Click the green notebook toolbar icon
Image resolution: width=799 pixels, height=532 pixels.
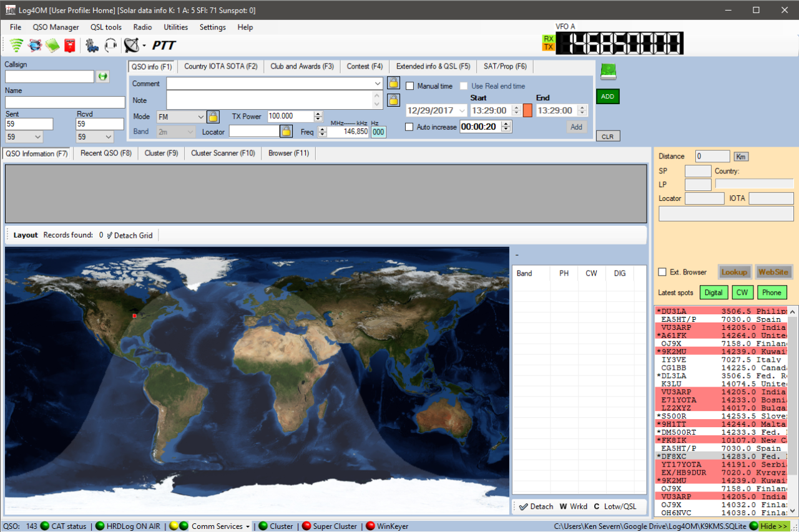(52, 45)
